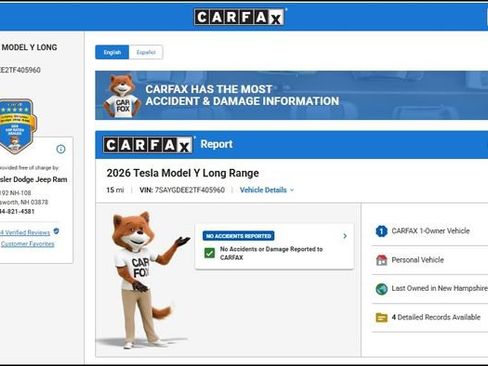Open 4 Detailed Records Available
This screenshot has width=488, height=366.
[x=430, y=318]
